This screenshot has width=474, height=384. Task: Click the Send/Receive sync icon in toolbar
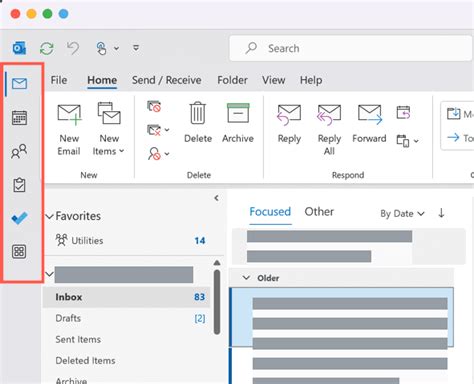[x=47, y=49]
